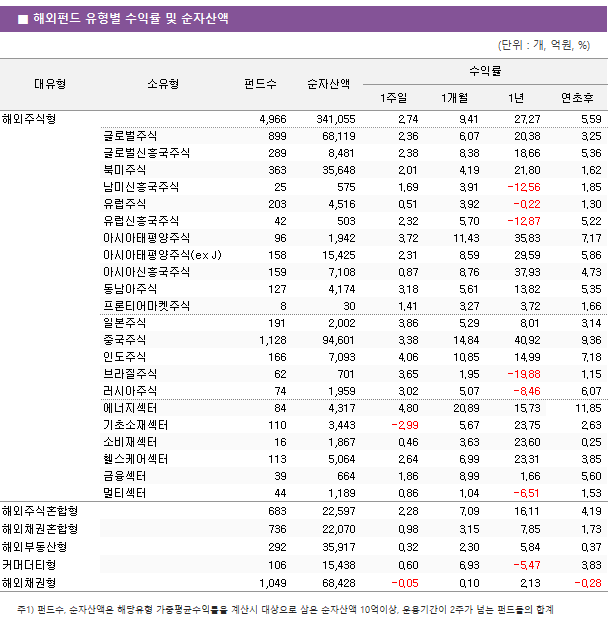Select the 중국주식 row label
This screenshot has height=622, width=614.
tap(125, 340)
